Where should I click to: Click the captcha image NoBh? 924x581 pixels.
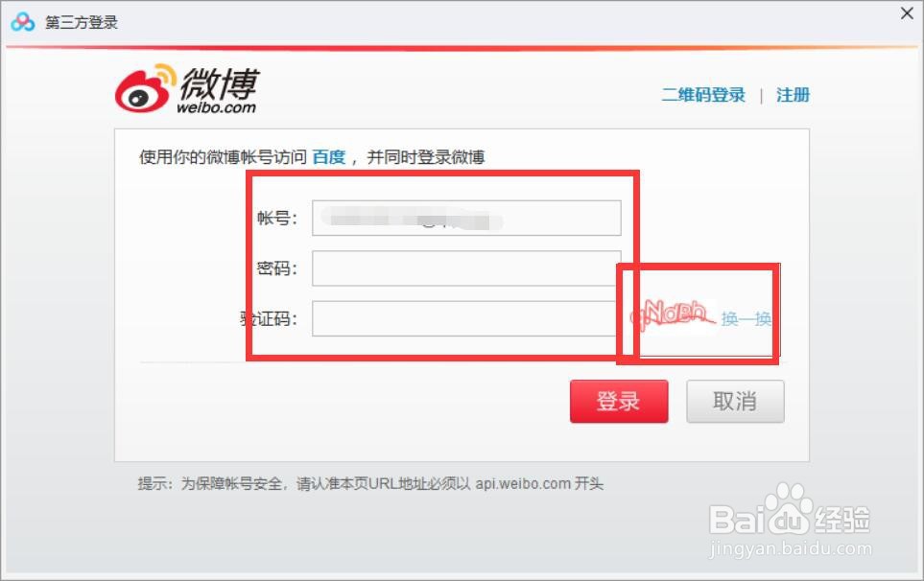(x=674, y=316)
